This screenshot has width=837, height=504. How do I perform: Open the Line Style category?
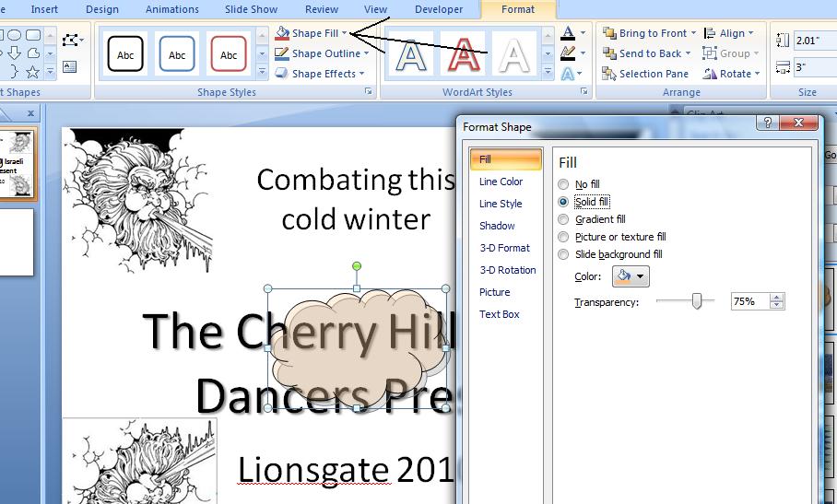point(501,204)
